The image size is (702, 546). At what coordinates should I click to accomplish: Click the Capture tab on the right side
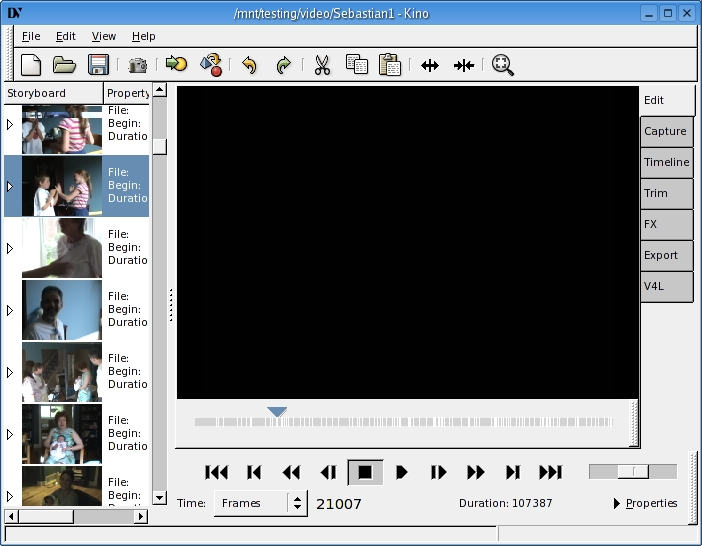click(665, 131)
